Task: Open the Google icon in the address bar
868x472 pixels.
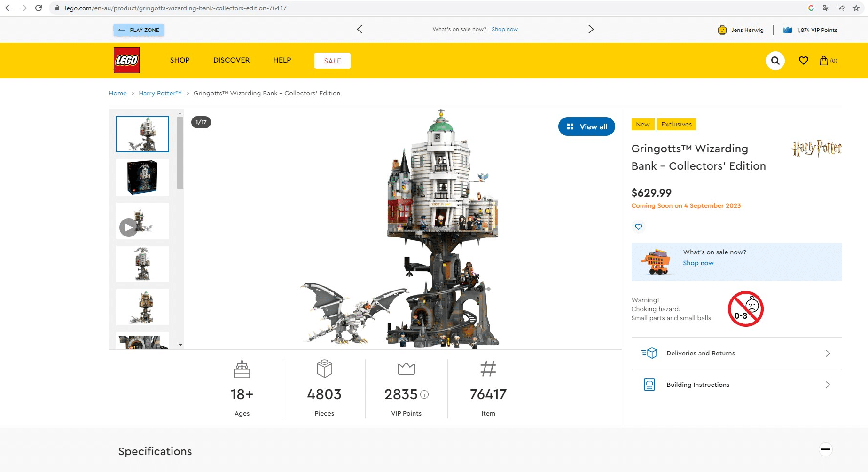Action: [x=811, y=8]
